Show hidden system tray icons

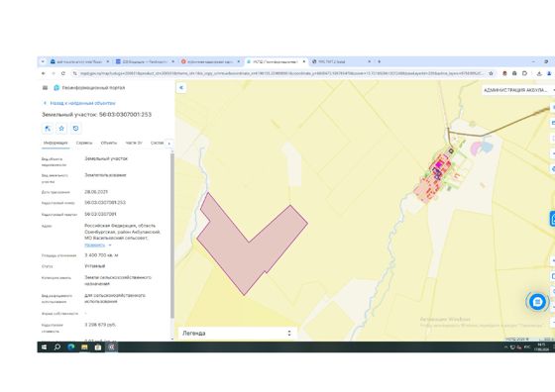click(x=505, y=347)
